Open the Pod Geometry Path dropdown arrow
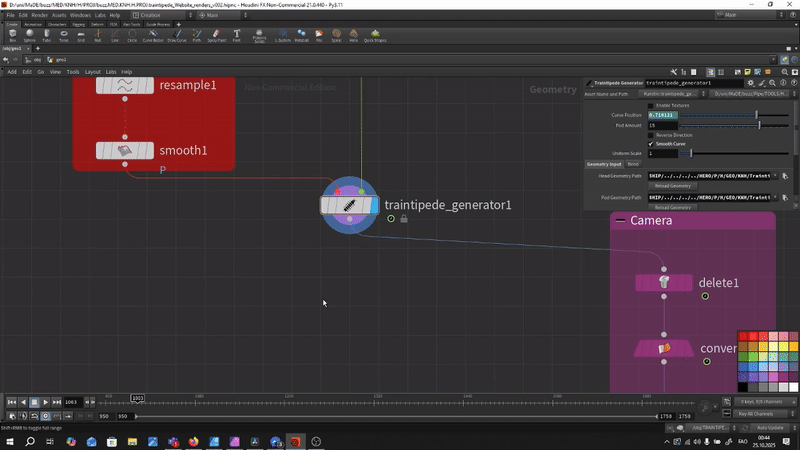Viewport: 800px width, 450px height. pos(775,197)
